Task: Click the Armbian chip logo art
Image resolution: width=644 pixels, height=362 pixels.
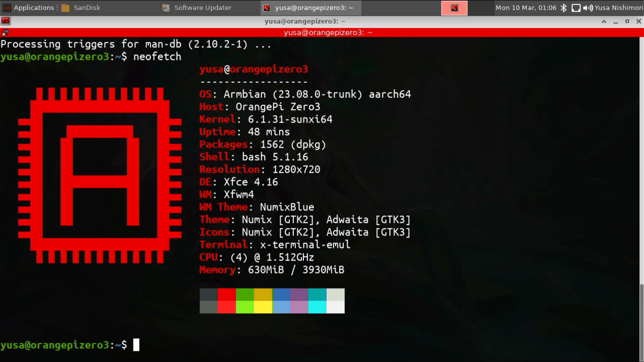Action: point(99,175)
